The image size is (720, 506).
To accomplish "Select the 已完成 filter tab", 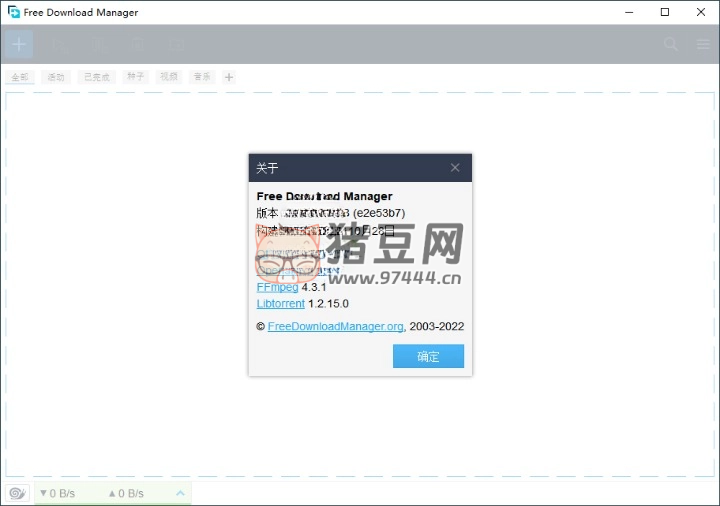I will coord(97,77).
